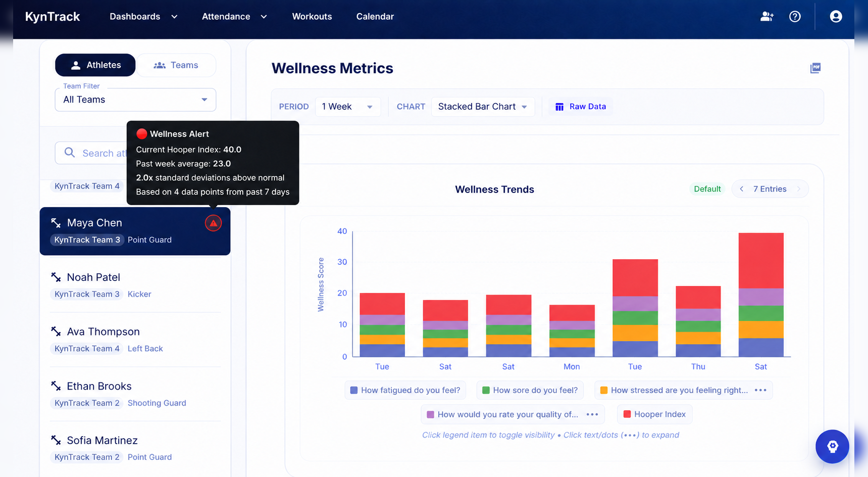The height and width of the screenshot is (477, 868).
Task: Click the green sore legend color swatch
Action: [x=486, y=390]
